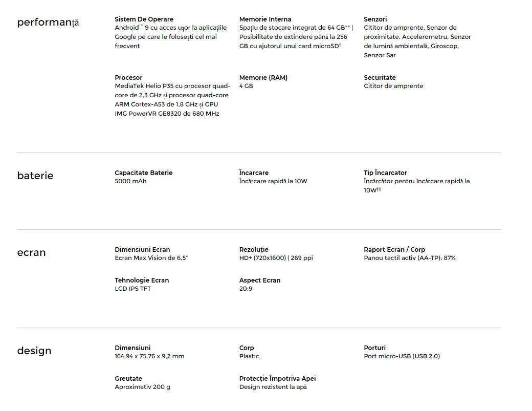The image size is (532, 411).
Task: Select Protecție Împotriva Apei heading
Action: [277, 379]
